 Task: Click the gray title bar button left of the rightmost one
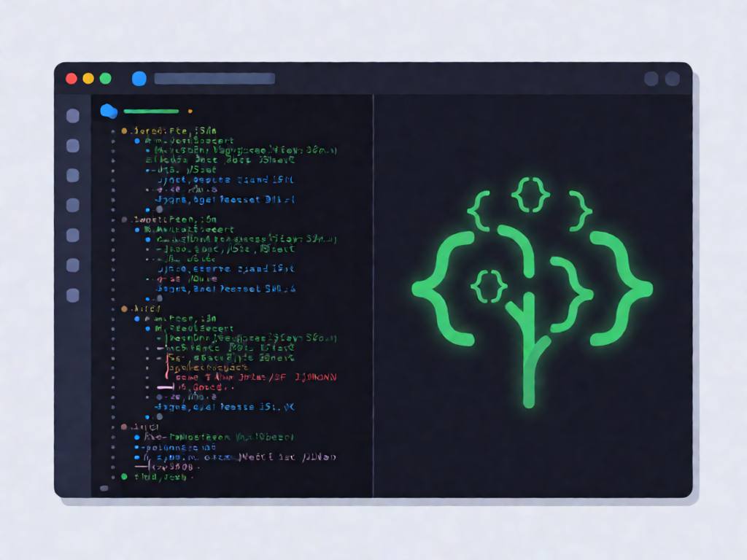[651, 79]
